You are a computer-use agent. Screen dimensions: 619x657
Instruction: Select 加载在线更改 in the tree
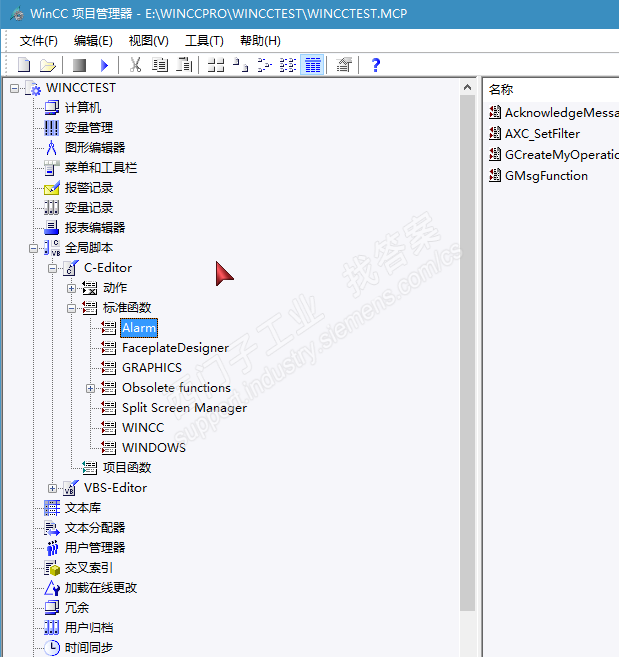pos(101,588)
